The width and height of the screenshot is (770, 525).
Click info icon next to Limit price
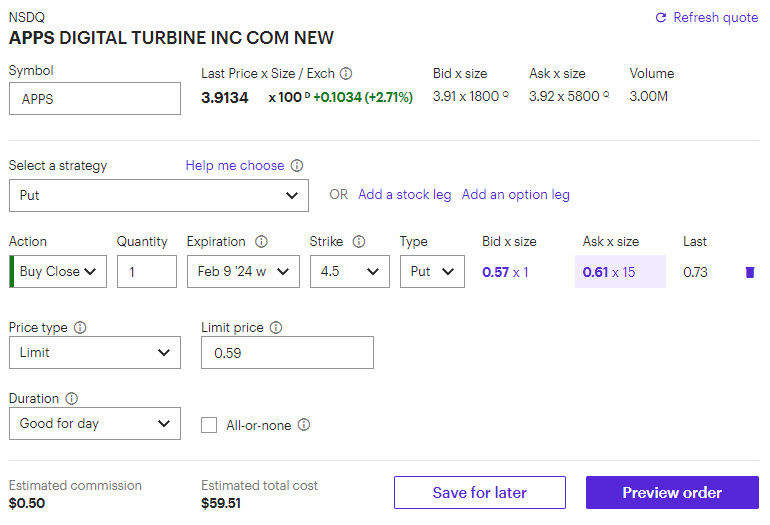point(276,328)
